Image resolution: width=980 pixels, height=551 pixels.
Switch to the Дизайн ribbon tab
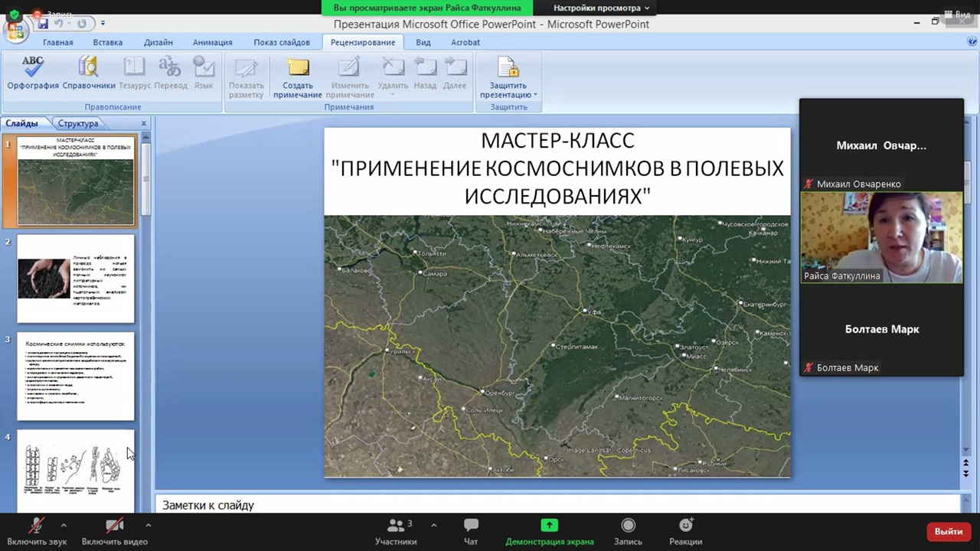point(158,42)
